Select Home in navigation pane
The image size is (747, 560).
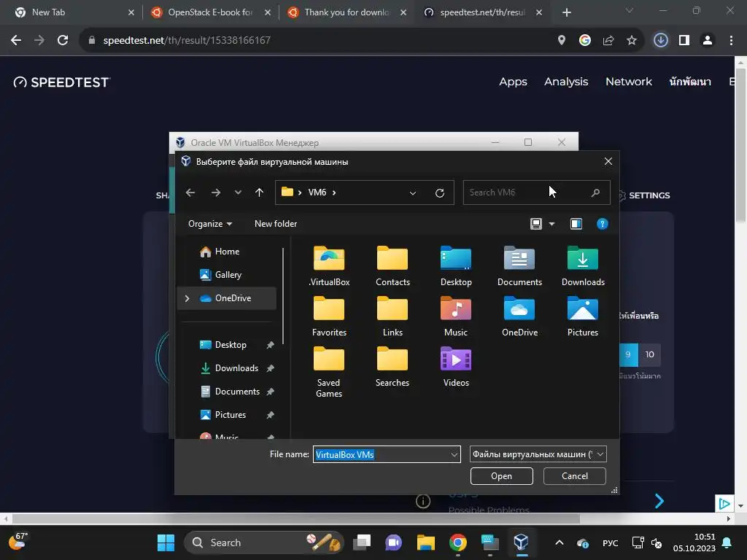pos(226,252)
